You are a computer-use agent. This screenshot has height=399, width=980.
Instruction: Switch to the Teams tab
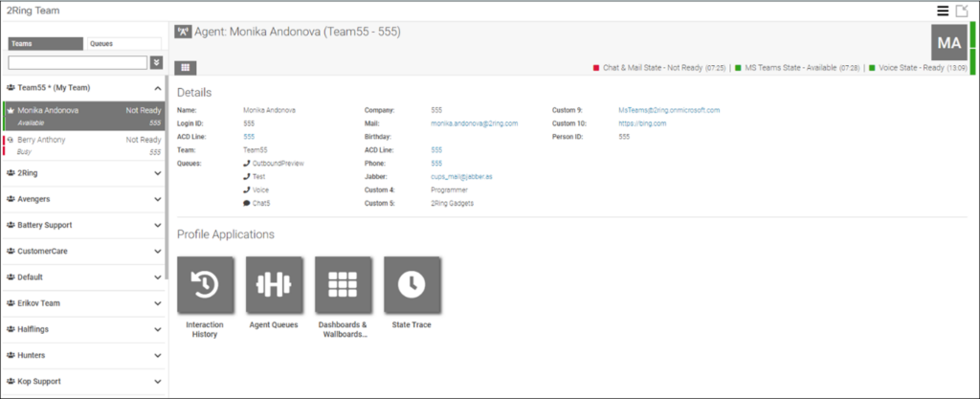coord(45,44)
